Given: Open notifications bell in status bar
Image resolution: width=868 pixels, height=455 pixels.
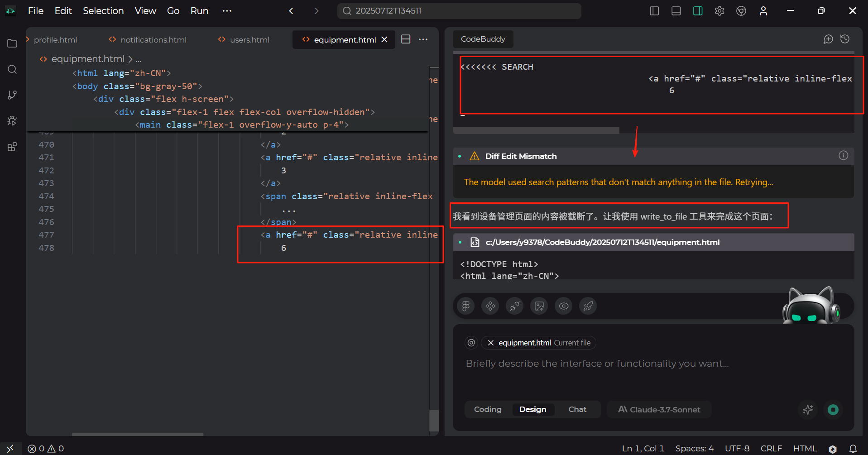Looking at the screenshot, I should (853, 449).
